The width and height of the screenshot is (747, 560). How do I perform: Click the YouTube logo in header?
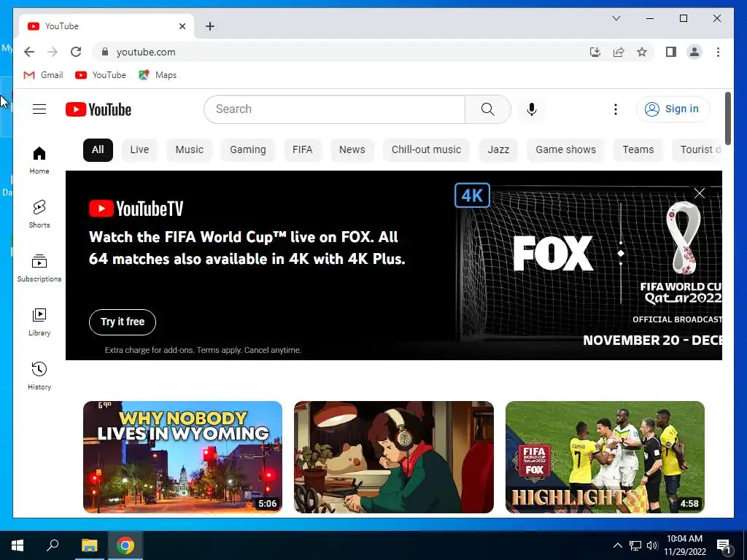point(98,109)
